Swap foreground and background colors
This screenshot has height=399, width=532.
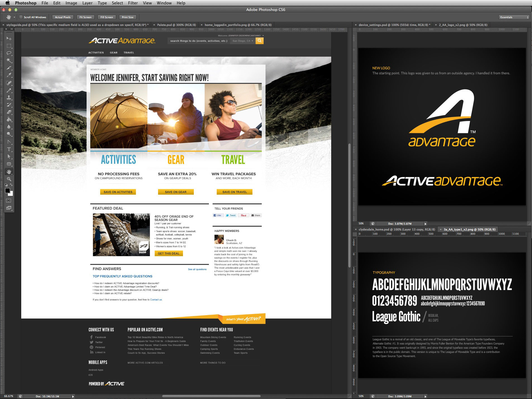tap(11, 185)
